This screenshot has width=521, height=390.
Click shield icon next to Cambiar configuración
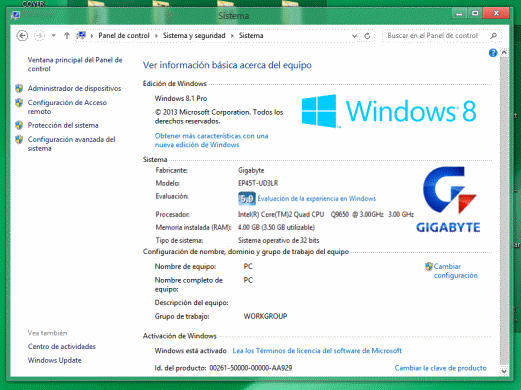[x=429, y=266]
